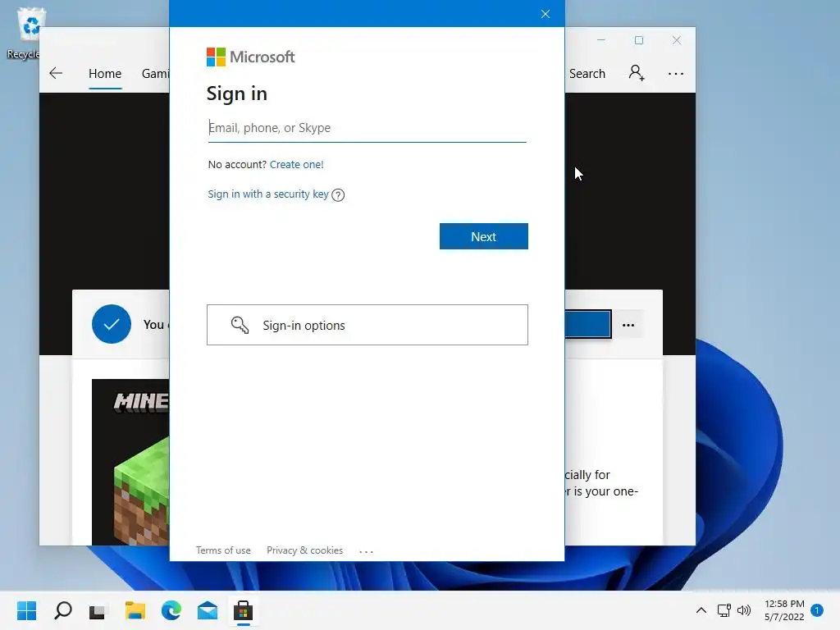Viewport: 840px width, 630px height.
Task: Close the Microsoft sign-in dialog
Action: click(x=546, y=14)
